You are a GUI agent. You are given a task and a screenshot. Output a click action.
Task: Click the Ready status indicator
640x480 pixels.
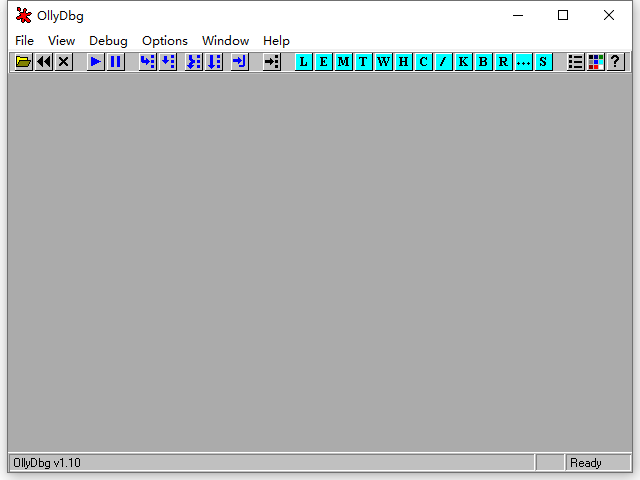click(586, 463)
